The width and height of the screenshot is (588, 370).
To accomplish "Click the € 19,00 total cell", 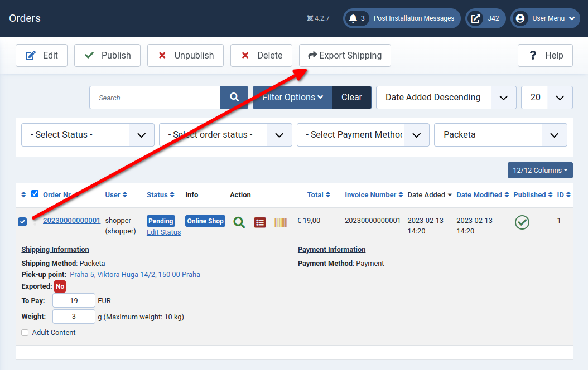I will click(x=309, y=221).
